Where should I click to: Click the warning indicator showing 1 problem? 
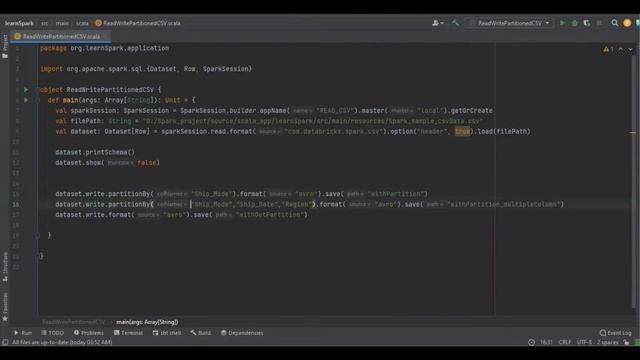pyautogui.click(x=608, y=49)
